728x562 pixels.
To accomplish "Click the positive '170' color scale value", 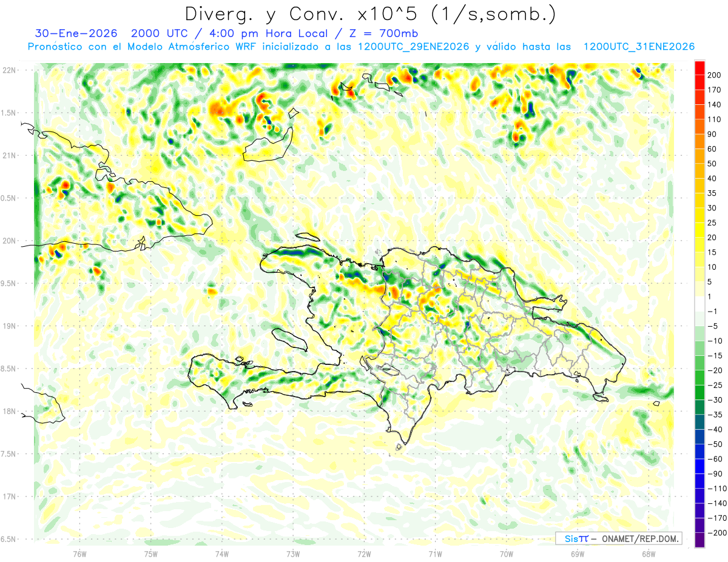I will (x=714, y=90).
